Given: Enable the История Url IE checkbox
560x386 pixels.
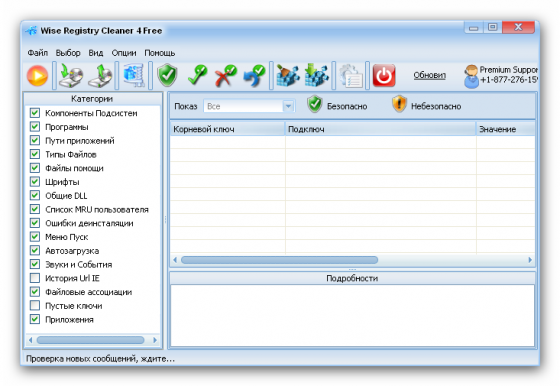Looking at the screenshot, I should [35, 278].
